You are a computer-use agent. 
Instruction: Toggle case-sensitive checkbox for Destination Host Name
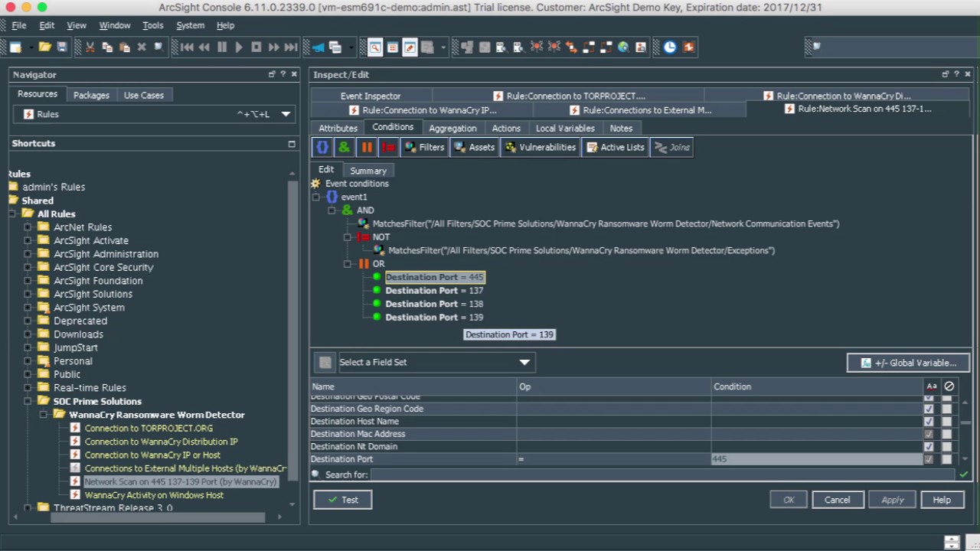click(x=929, y=422)
